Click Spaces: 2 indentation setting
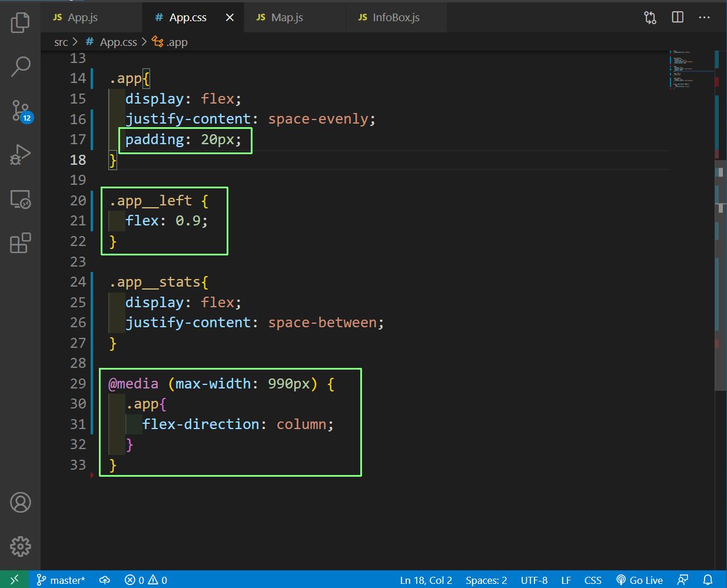 coord(486,580)
